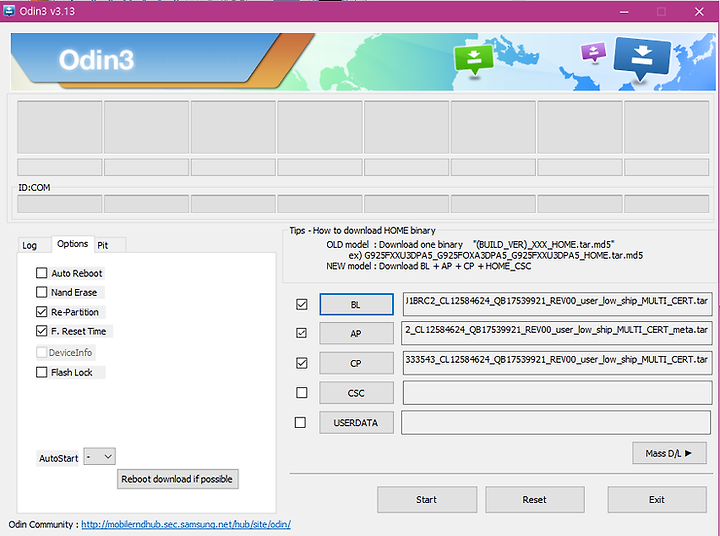
Task: Click the BL file browse button
Action: point(356,305)
